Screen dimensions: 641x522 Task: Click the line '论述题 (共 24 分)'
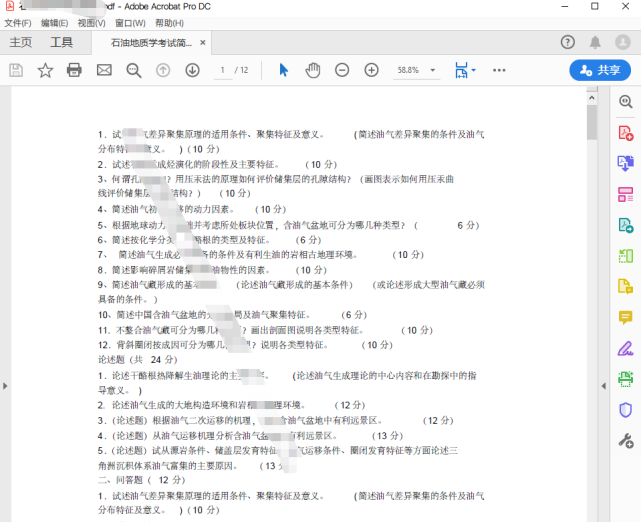coord(138,360)
